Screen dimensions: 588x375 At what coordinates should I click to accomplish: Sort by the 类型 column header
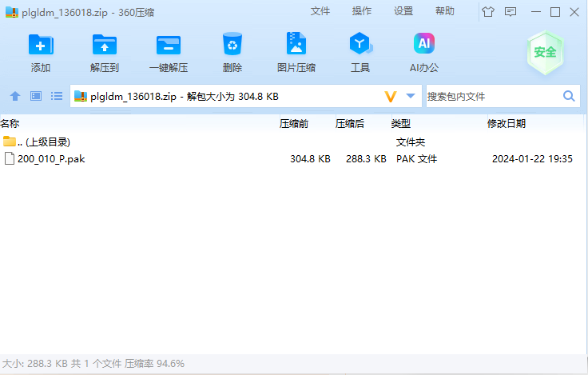coord(401,123)
